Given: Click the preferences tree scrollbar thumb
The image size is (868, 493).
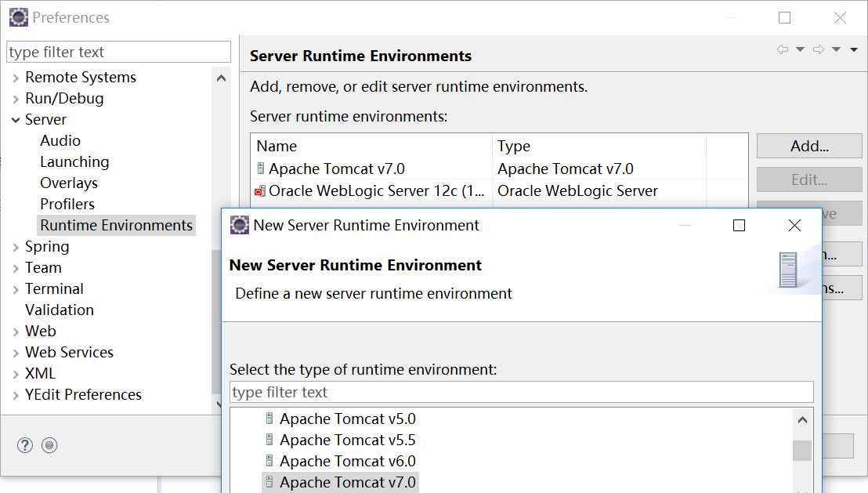Looking at the screenshot, I should pyautogui.click(x=215, y=321).
